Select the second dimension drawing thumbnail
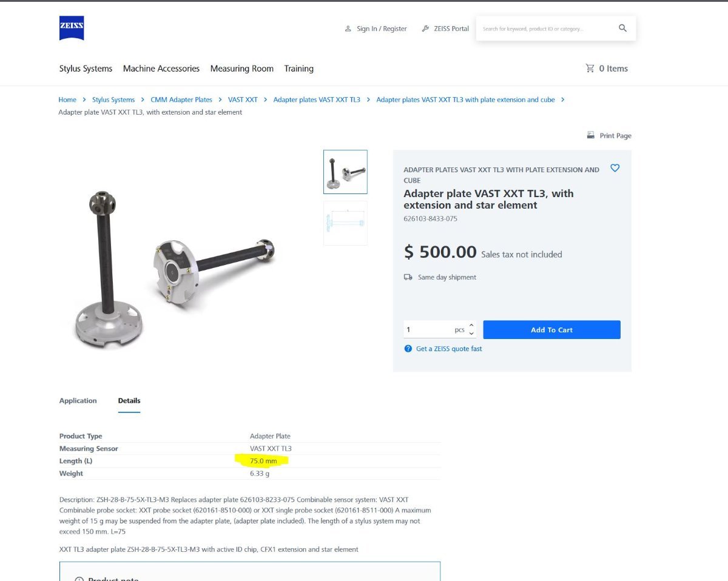 point(345,223)
